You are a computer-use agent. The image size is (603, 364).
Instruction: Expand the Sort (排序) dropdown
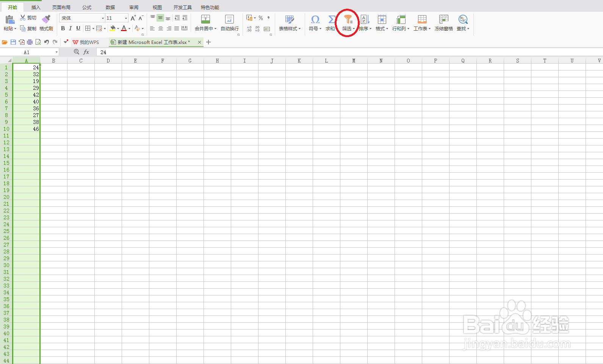(370, 29)
